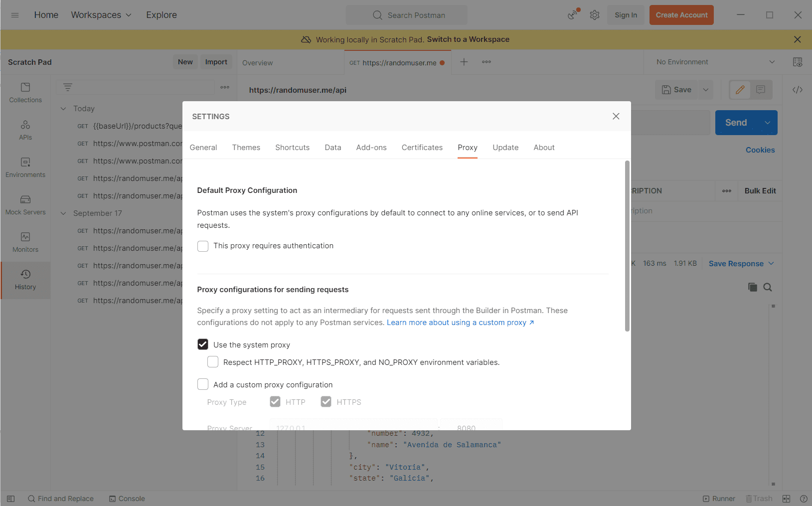Viewport: 812px width, 506px height.
Task: Open the APIs sidebar panel
Action: tap(25, 130)
